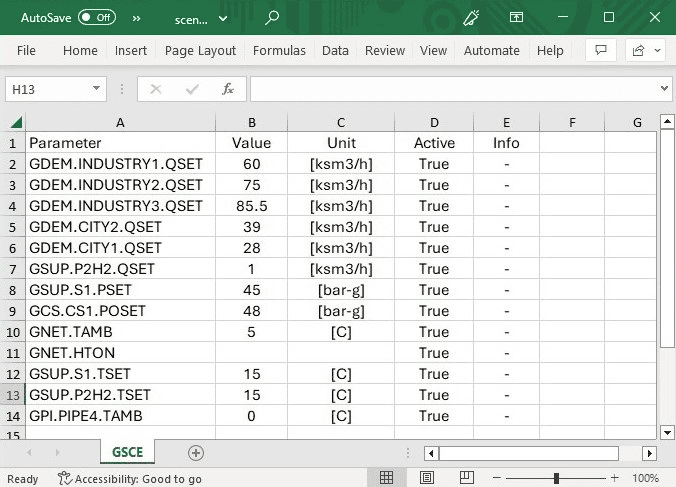The width and height of the screenshot is (676, 487).
Task: Switch to Page Layout view icon
Action: click(427, 479)
